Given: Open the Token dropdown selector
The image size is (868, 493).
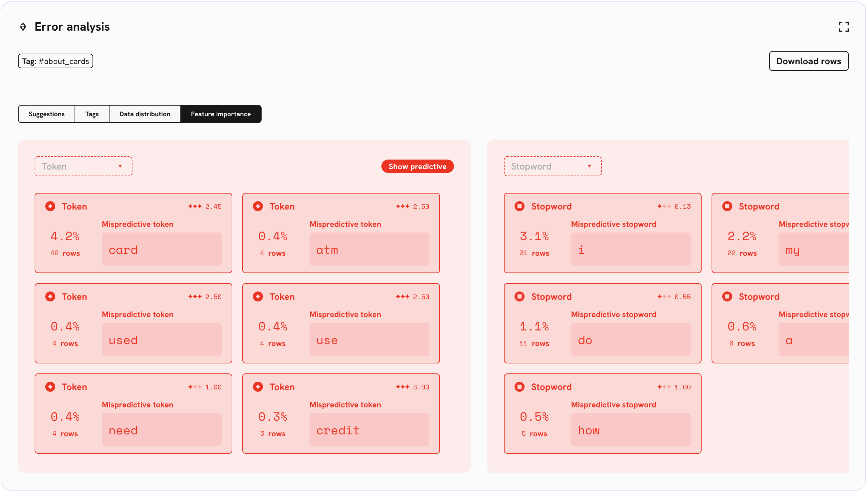Looking at the screenshot, I should pyautogui.click(x=84, y=167).
